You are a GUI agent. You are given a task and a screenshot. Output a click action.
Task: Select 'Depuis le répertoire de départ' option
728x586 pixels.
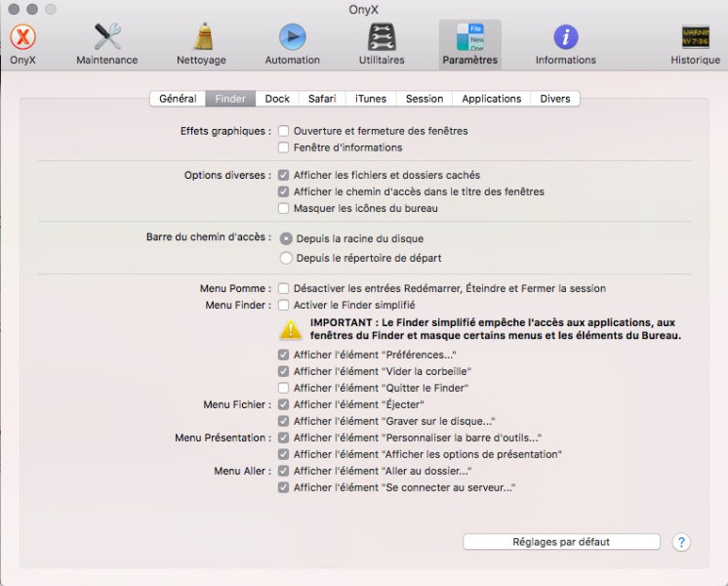click(x=286, y=258)
